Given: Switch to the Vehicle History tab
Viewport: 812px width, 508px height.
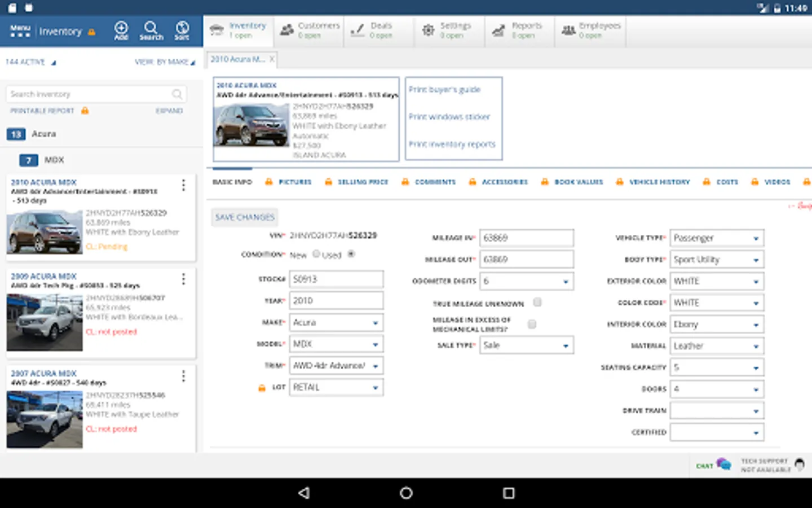Looking at the screenshot, I should (x=660, y=182).
